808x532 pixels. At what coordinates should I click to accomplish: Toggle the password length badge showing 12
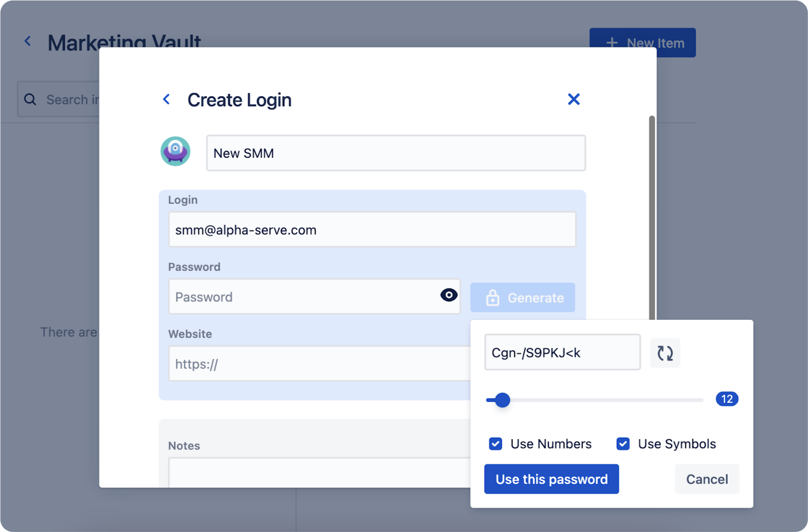[727, 399]
